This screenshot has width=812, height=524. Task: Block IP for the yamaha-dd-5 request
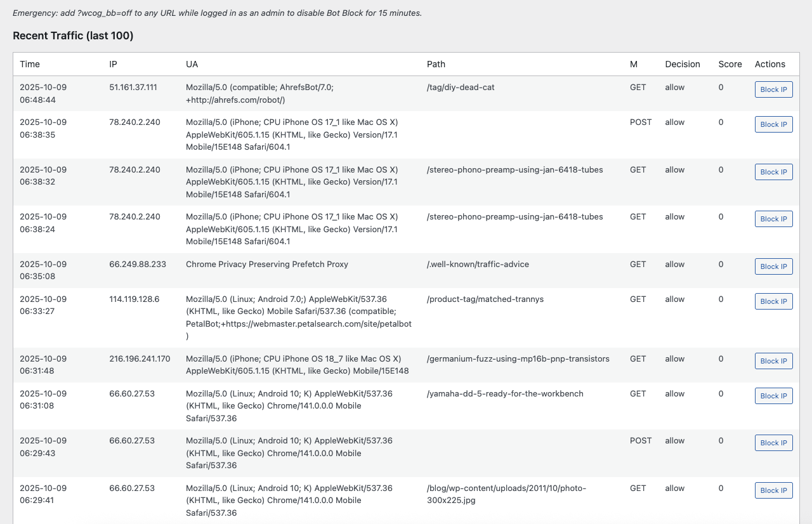point(773,396)
